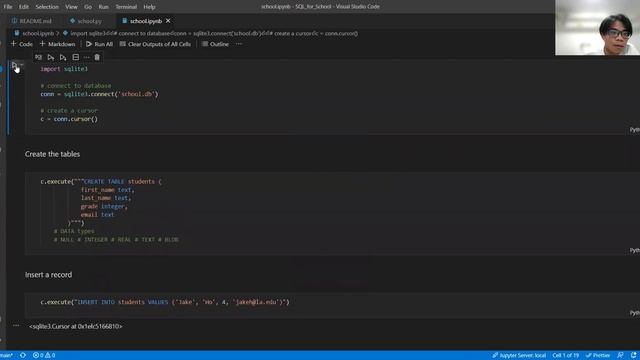640x360 pixels.
Task: Click Jupyter Server: local status item
Action: click(519, 356)
